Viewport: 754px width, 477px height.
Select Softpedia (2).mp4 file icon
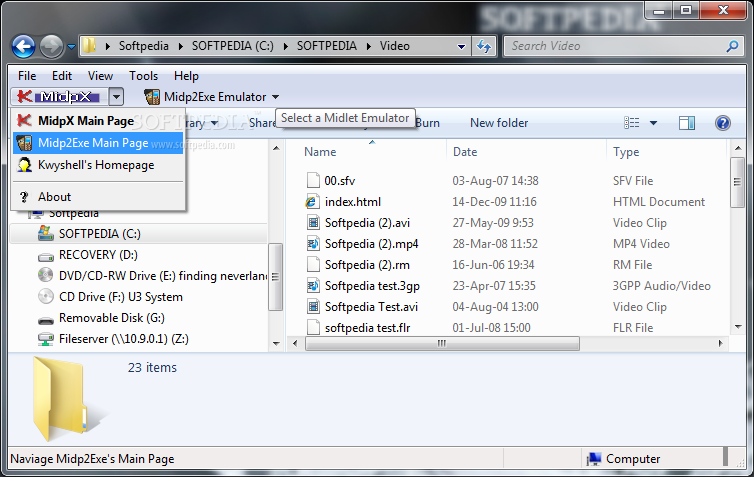click(313, 244)
